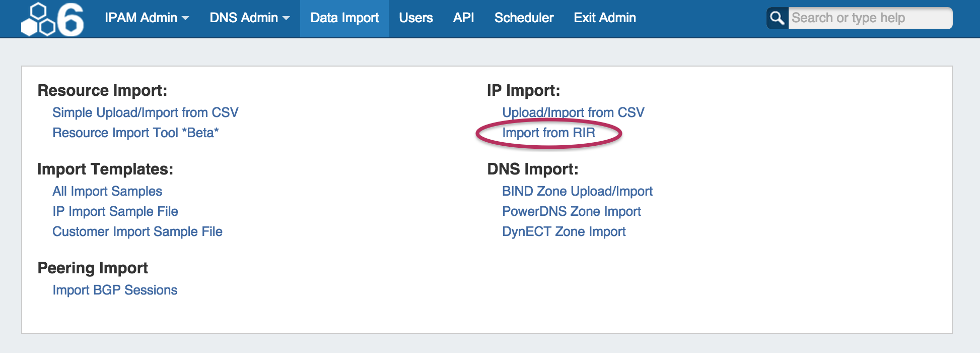The height and width of the screenshot is (353, 980).
Task: Expand the DNS Admin dropdown menu
Action: tap(249, 18)
